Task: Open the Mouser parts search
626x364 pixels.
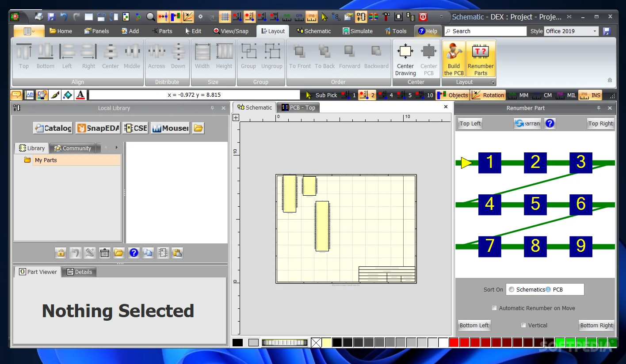Action: coord(170,128)
